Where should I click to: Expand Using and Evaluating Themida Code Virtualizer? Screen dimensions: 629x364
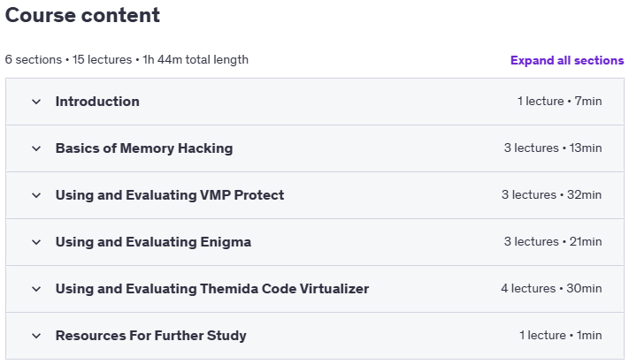click(x=212, y=289)
